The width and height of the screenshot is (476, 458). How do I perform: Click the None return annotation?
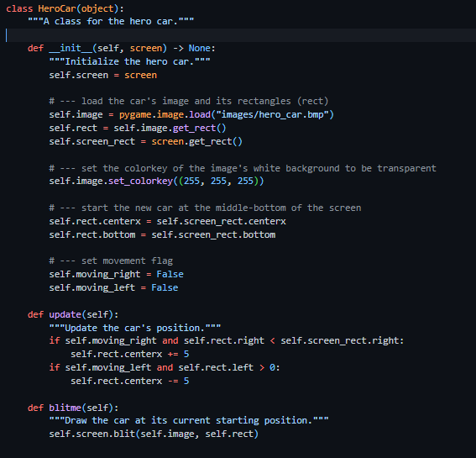(200, 48)
